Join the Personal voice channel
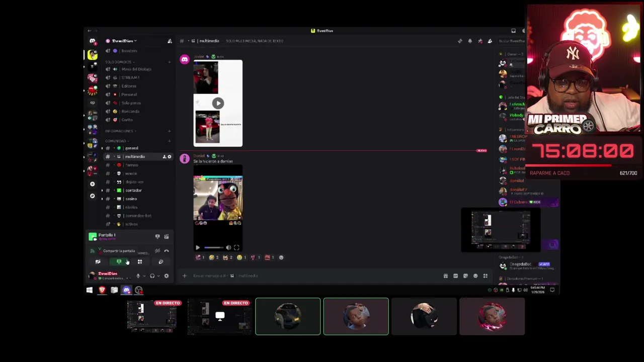Image resolution: width=644 pixels, height=362 pixels. click(137, 95)
